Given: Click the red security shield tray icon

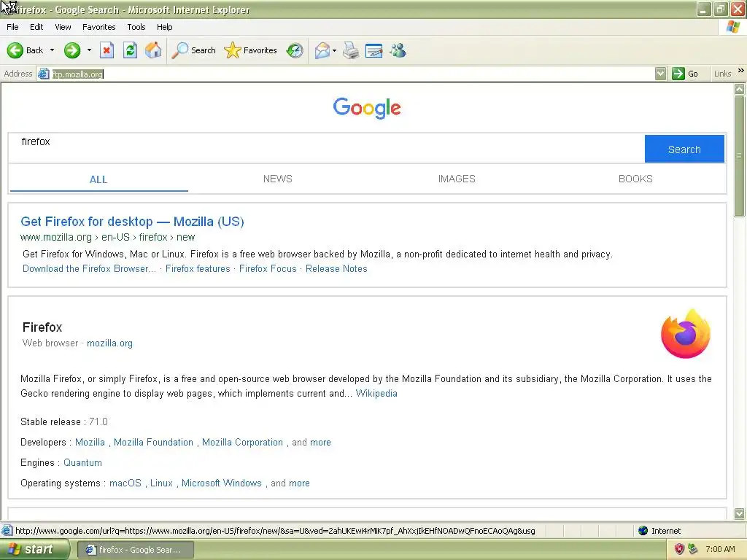Looking at the screenshot, I should pos(679,549).
